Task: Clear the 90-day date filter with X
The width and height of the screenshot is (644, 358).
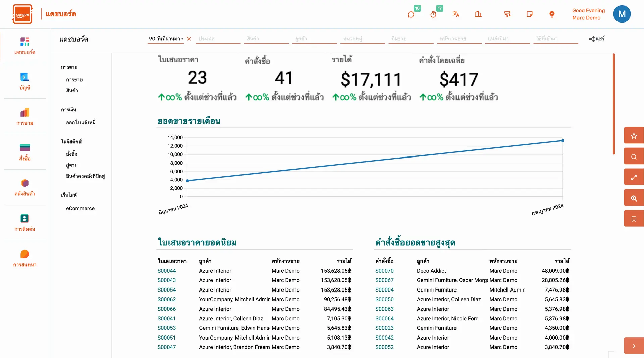Action: (189, 39)
